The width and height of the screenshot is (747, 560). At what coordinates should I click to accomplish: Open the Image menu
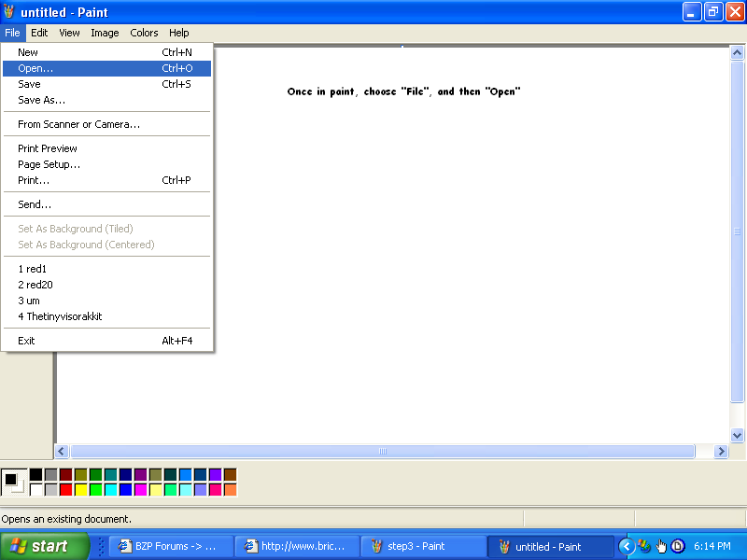pos(105,33)
